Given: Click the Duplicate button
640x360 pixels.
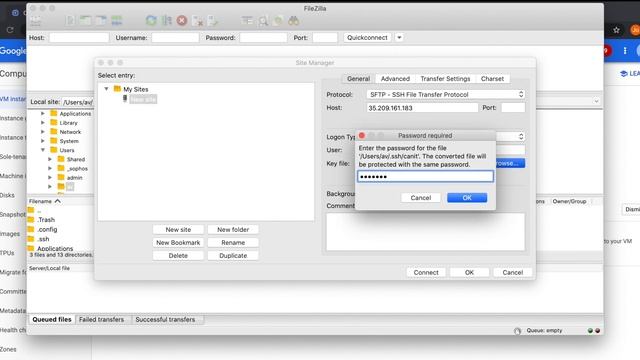Looking at the screenshot, I should pos(233,256).
